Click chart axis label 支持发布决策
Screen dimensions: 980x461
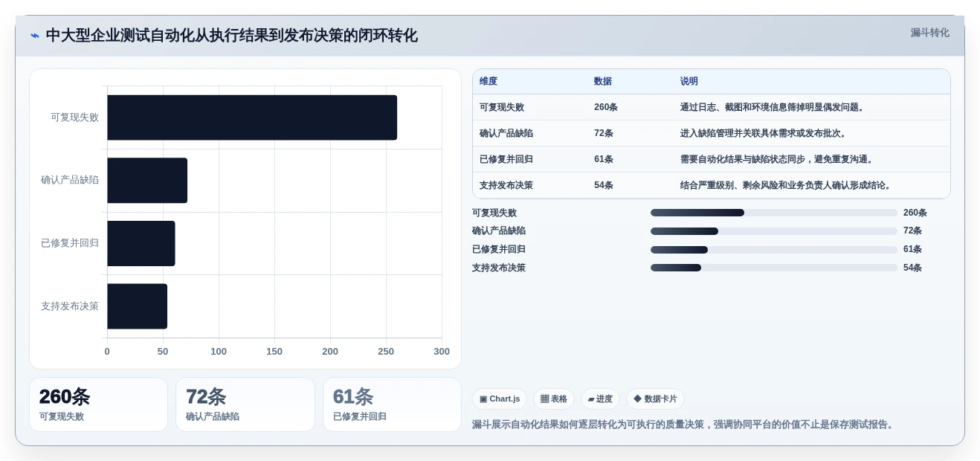click(x=70, y=306)
